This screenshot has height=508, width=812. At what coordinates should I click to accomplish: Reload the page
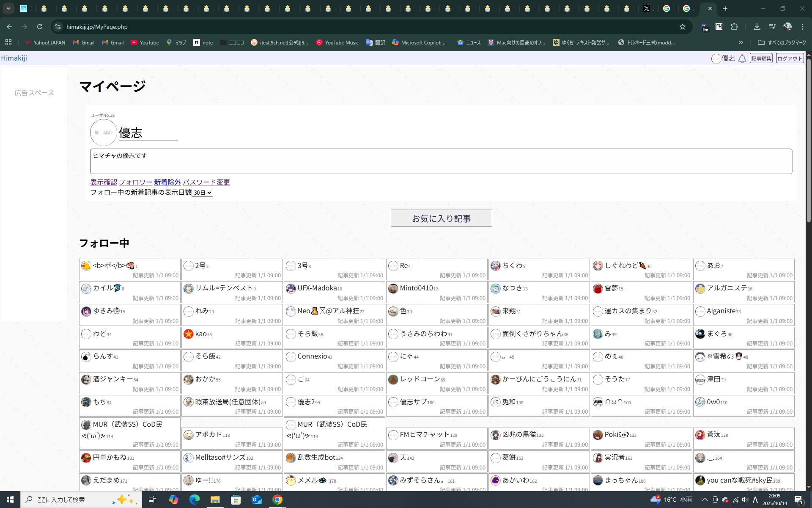click(x=40, y=27)
